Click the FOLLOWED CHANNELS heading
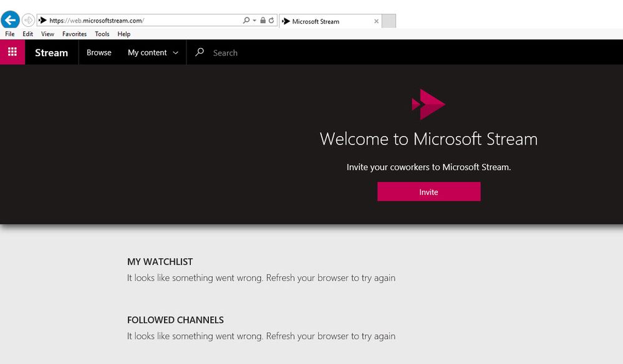The width and height of the screenshot is (623, 364). pos(175,320)
